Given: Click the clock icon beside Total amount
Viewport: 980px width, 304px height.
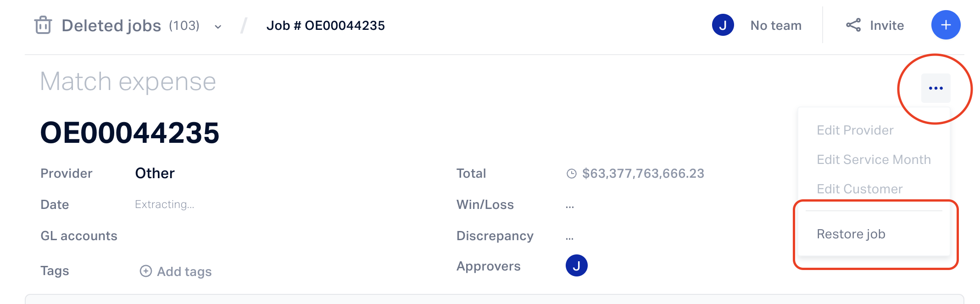Looking at the screenshot, I should click(x=571, y=174).
